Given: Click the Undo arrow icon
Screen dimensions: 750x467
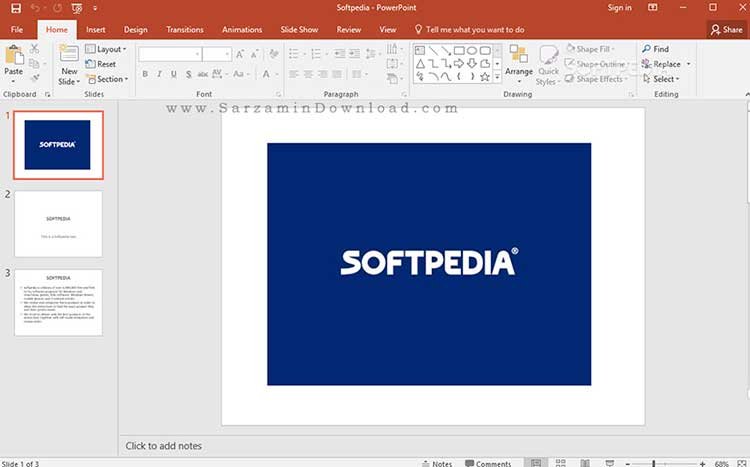Looking at the screenshot, I should point(35,8).
